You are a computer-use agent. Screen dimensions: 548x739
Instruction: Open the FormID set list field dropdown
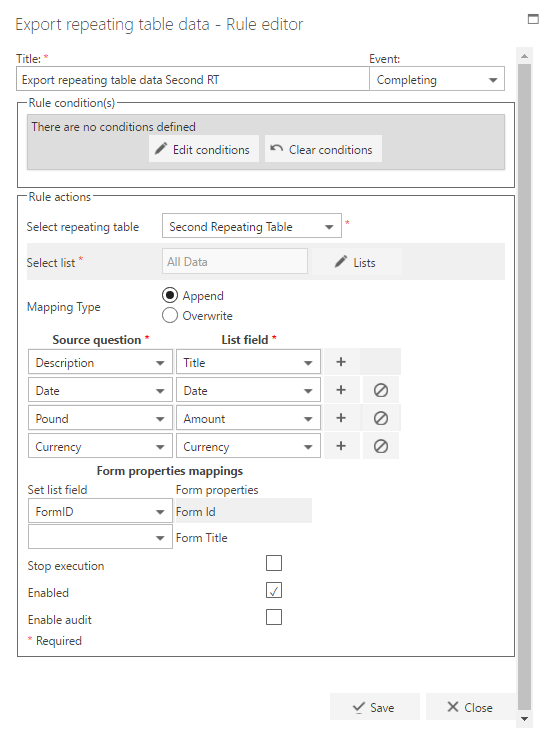tap(100, 511)
